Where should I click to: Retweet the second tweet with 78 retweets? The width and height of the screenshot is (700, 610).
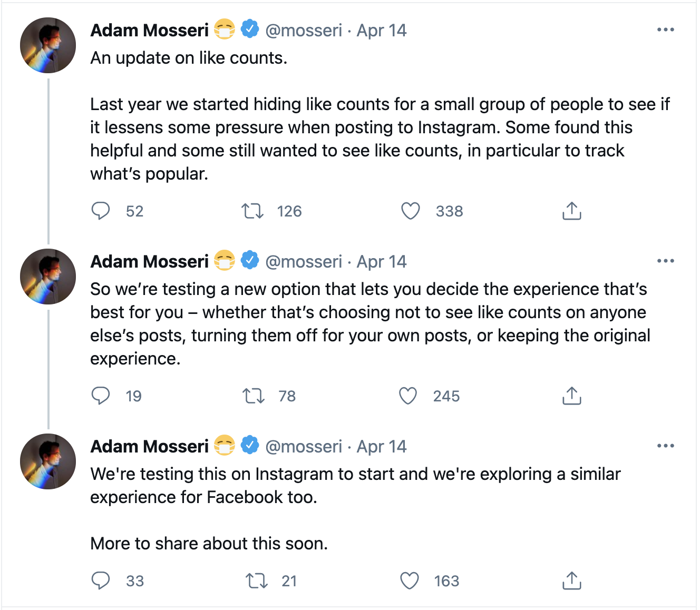[x=253, y=396]
